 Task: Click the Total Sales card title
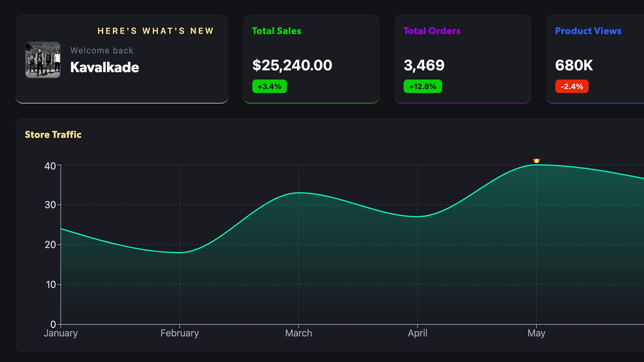276,31
